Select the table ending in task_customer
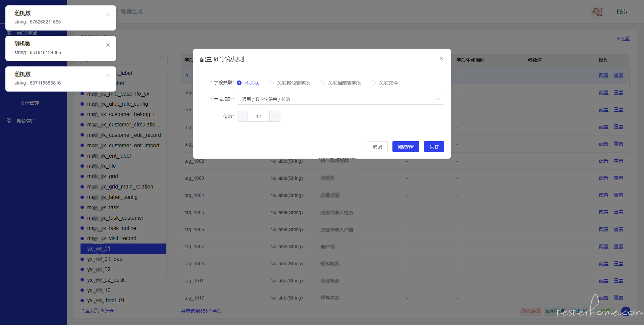Screen dimensions: 644x325 pyautogui.click(x=115, y=218)
